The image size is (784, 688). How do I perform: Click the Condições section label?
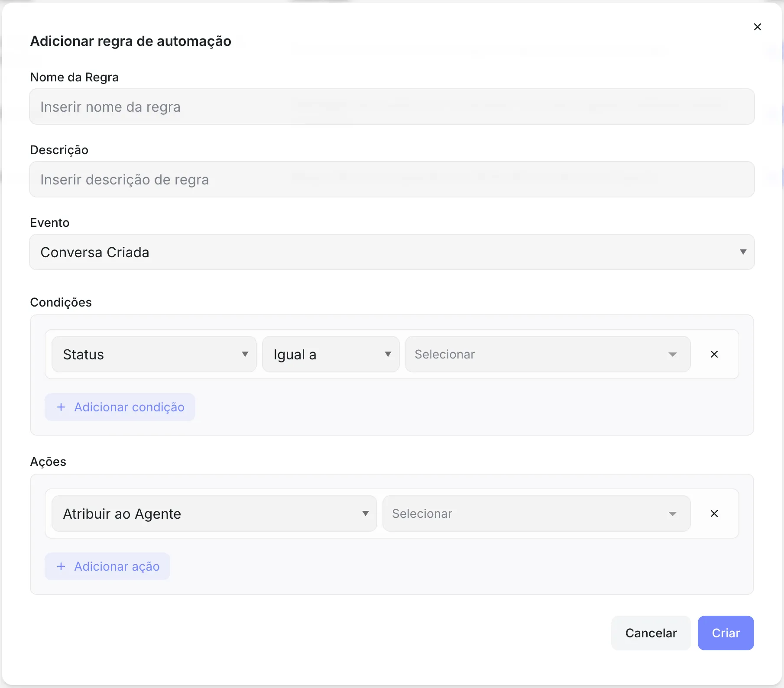click(61, 302)
